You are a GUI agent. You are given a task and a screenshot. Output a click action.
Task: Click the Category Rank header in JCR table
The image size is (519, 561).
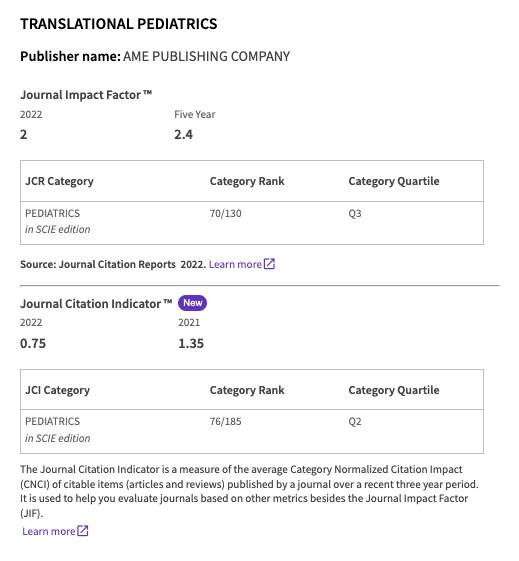(x=247, y=181)
